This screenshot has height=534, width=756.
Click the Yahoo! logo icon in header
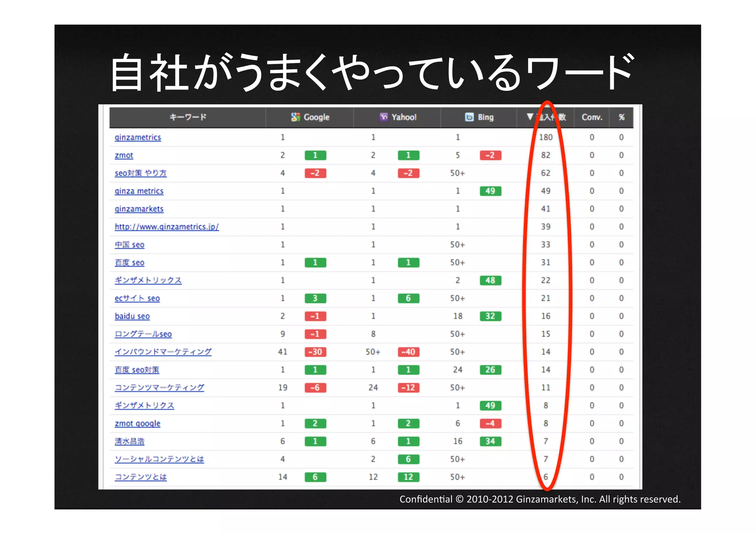(x=384, y=117)
